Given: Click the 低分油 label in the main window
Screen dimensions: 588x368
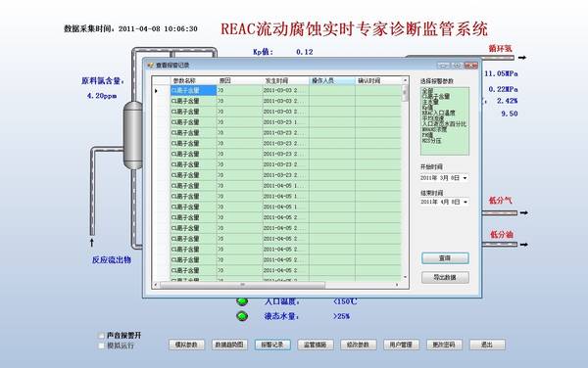Looking at the screenshot, I should tap(502, 234).
